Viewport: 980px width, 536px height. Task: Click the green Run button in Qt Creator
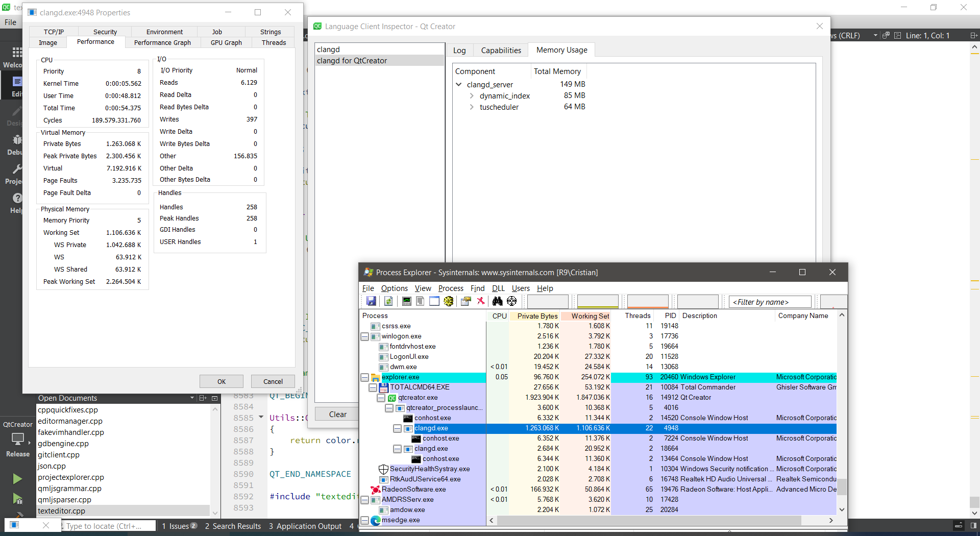pyautogui.click(x=17, y=478)
